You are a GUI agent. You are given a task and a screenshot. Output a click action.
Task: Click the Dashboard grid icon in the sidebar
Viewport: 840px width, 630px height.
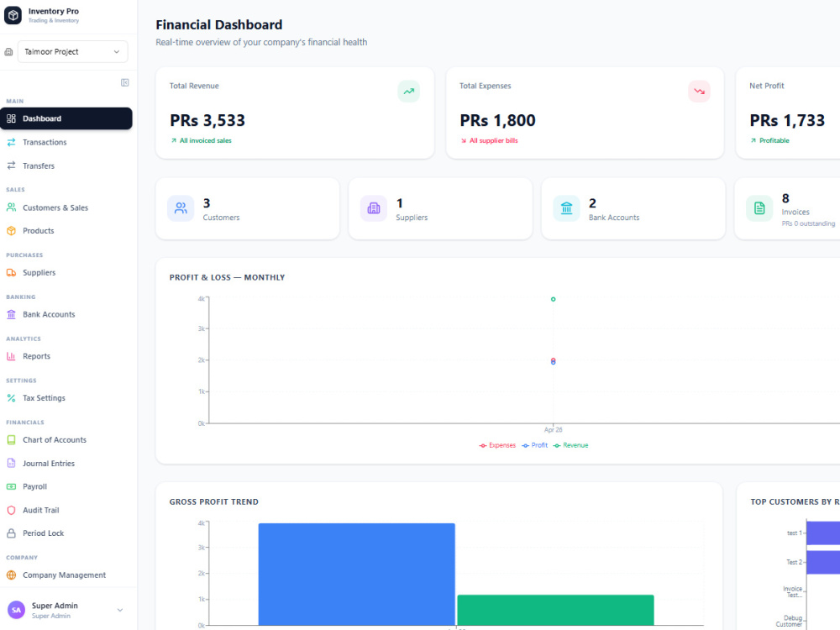[x=11, y=118]
